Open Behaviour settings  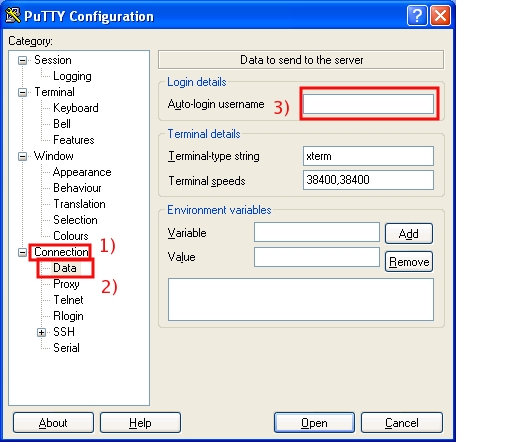(77, 188)
